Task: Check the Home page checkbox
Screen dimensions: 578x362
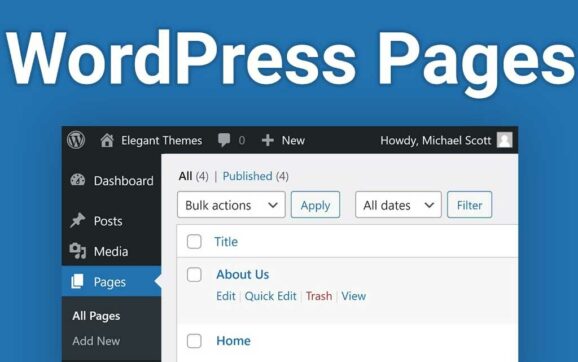Action: click(x=194, y=341)
